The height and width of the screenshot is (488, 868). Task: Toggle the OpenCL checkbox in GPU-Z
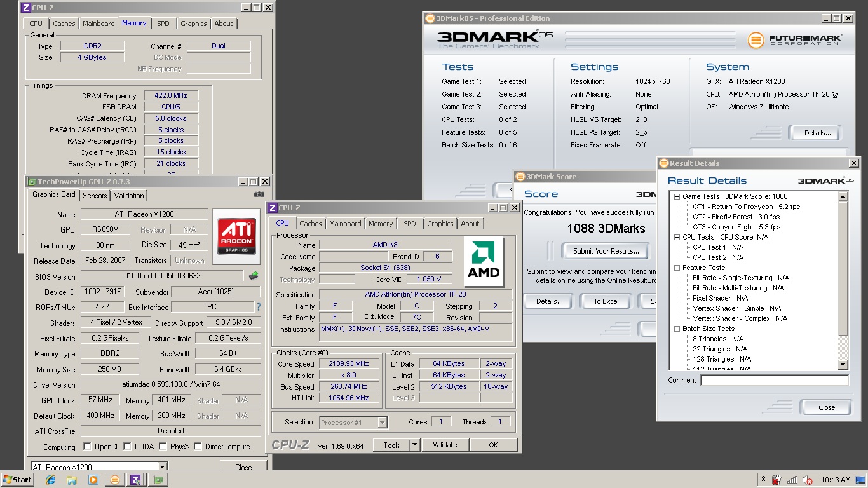click(x=87, y=446)
